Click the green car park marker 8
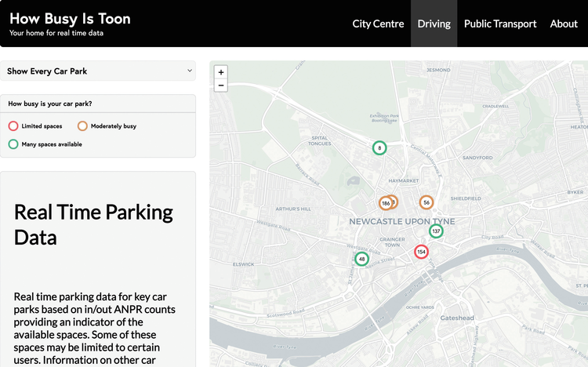The height and width of the screenshot is (367, 588). click(x=379, y=148)
